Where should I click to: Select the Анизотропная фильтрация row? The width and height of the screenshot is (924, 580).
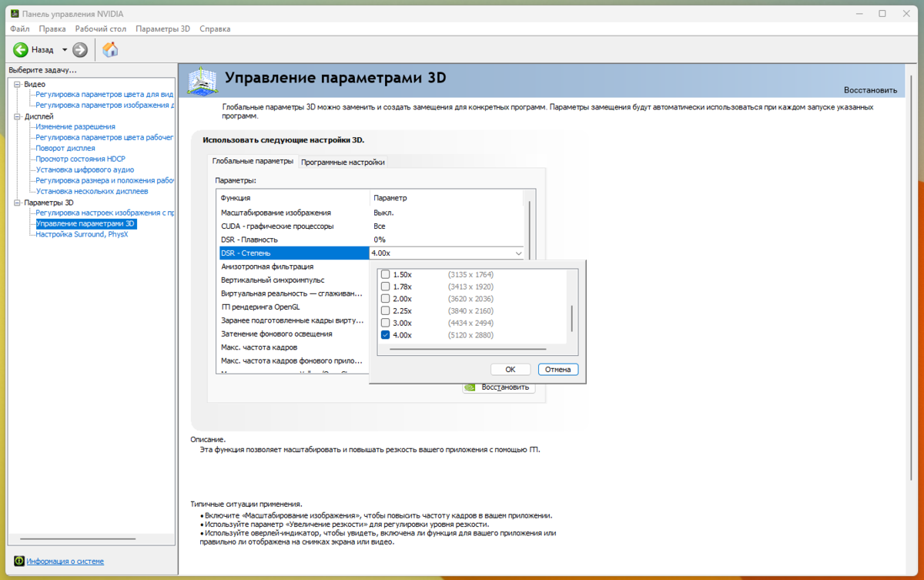point(293,266)
